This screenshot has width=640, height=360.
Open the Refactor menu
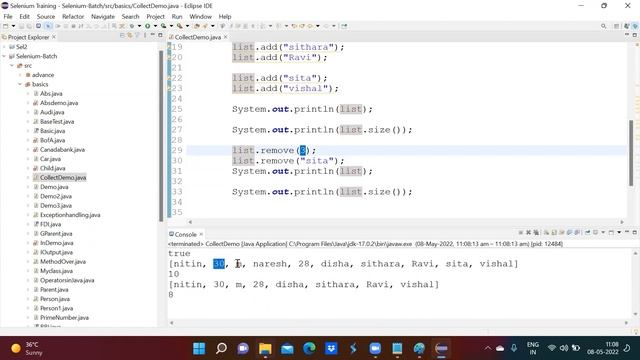(73, 16)
